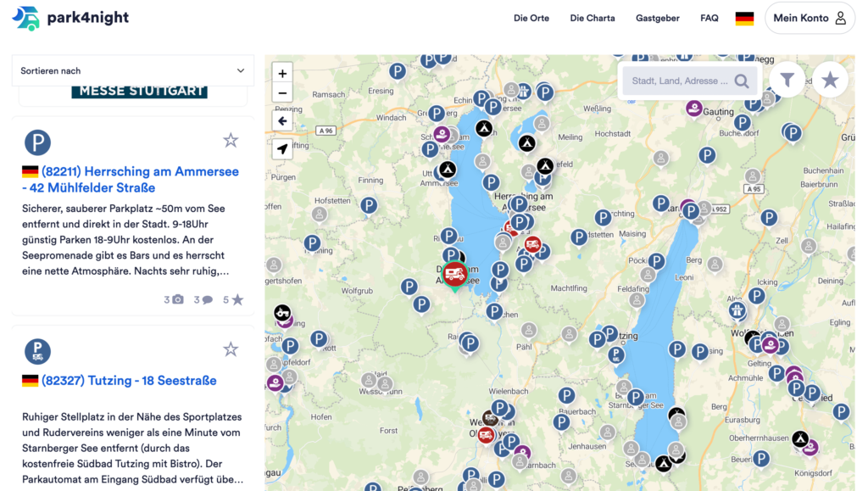
Task: Open the map filter funnel button
Action: click(x=787, y=81)
